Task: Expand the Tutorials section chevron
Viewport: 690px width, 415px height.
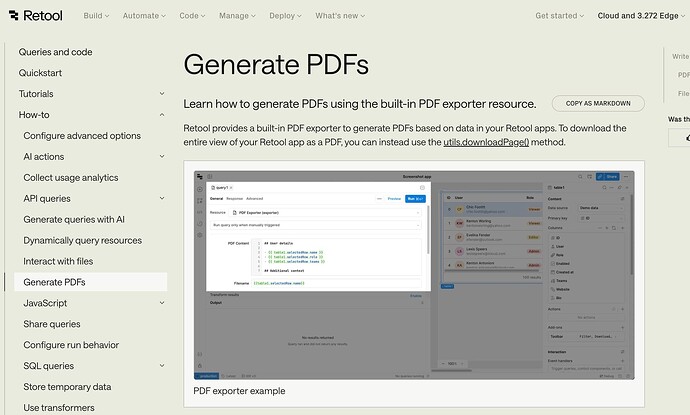Action: click(x=162, y=94)
